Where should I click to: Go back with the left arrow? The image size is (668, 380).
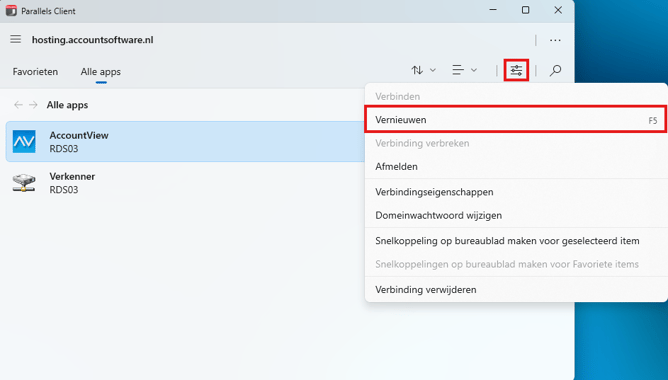pos(18,105)
